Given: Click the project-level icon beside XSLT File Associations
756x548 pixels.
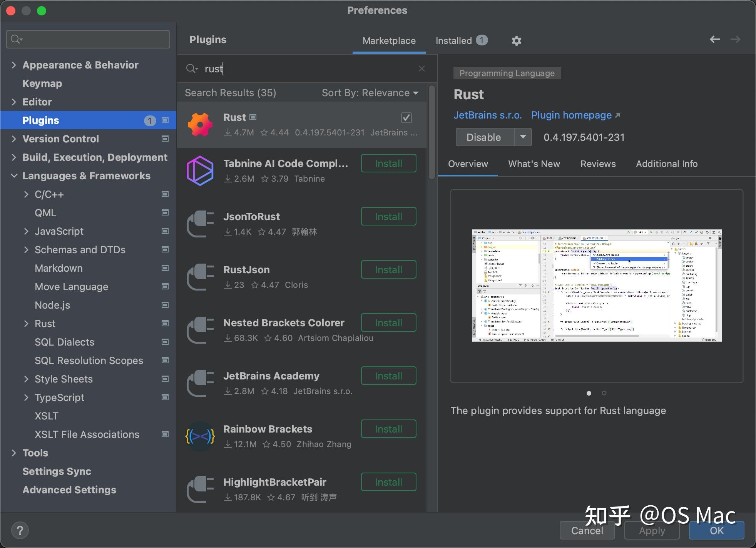Looking at the screenshot, I should 165,434.
